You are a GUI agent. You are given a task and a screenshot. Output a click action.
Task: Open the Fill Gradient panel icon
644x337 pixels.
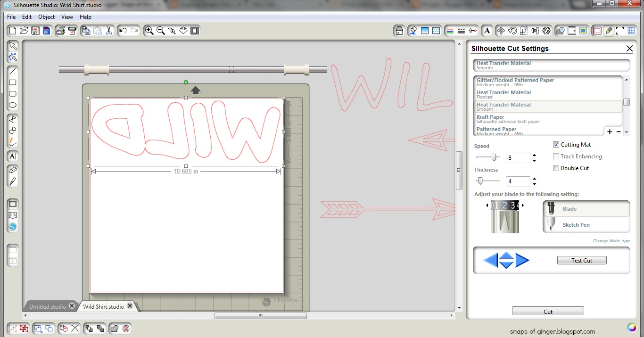425,31
